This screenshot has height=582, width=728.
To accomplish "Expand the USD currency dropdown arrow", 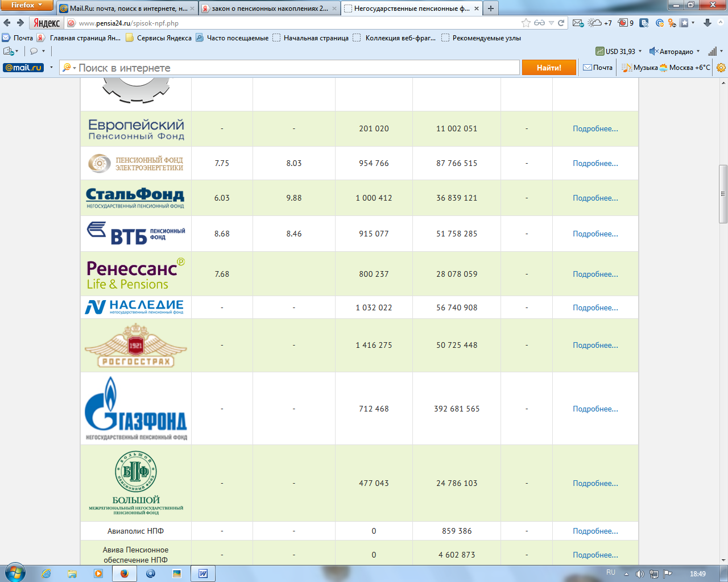I will (x=640, y=51).
